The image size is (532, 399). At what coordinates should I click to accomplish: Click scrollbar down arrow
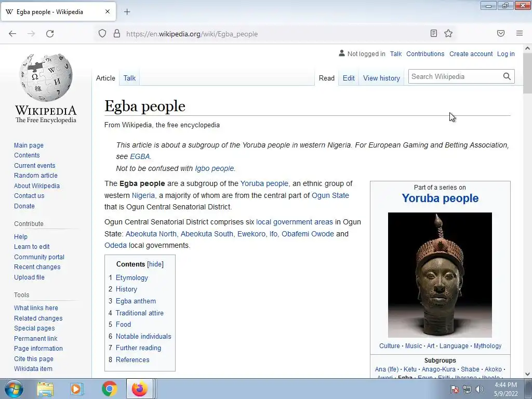527,374
